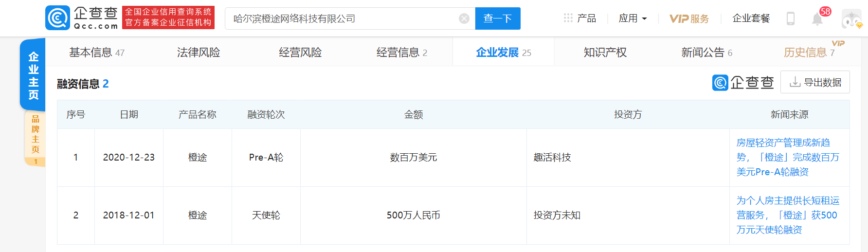Open the 产品 grid menu
The width and height of the screenshot is (868, 252).
coord(579,18)
